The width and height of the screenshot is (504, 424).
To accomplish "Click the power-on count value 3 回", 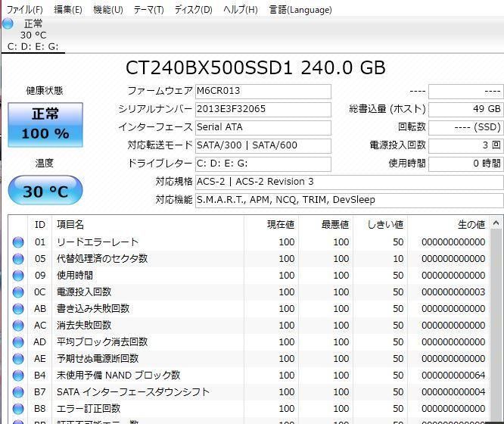I will coord(465,145).
